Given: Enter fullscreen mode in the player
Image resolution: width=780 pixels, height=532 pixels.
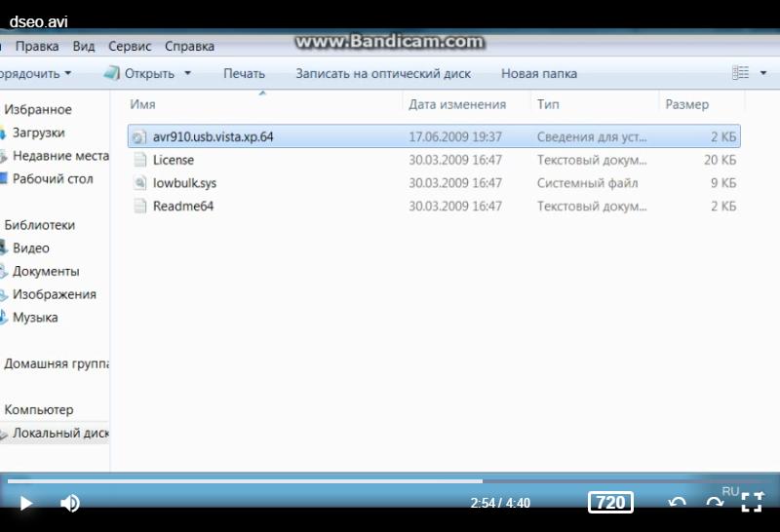Looking at the screenshot, I should click(x=752, y=502).
